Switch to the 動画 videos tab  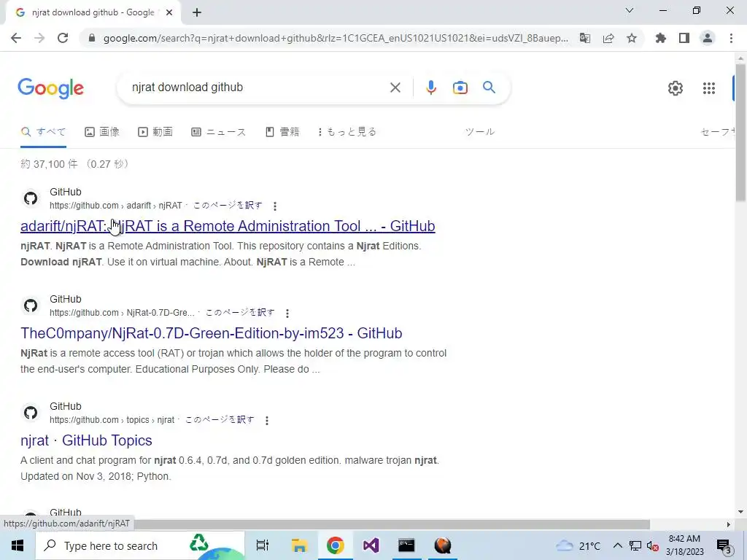coord(155,132)
